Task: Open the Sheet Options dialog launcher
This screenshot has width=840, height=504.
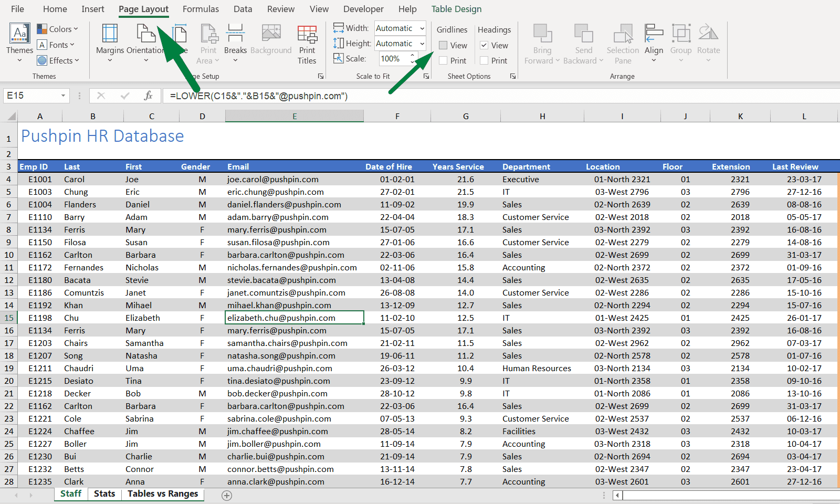Action: click(512, 76)
